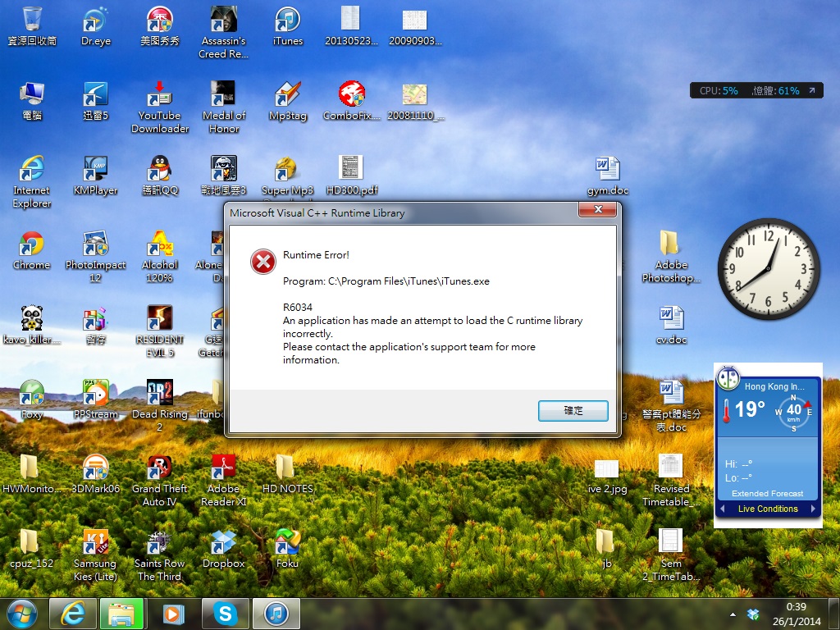Select the Chrome desktop shortcut

(32, 249)
